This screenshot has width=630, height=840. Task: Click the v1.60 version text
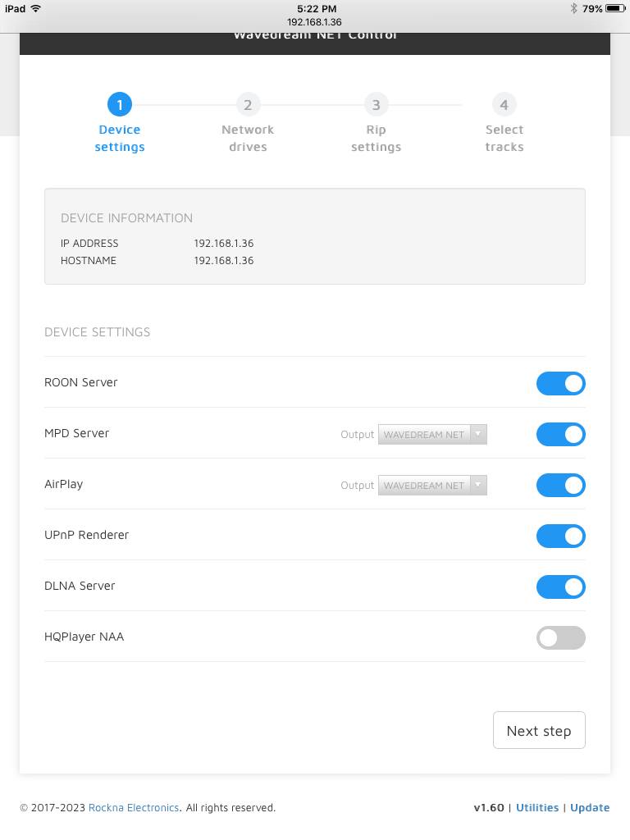[489, 808]
